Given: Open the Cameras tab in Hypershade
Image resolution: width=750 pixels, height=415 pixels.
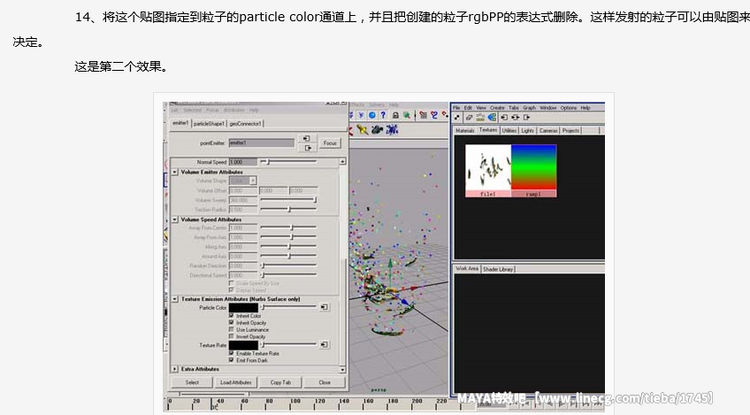Looking at the screenshot, I should [548, 130].
